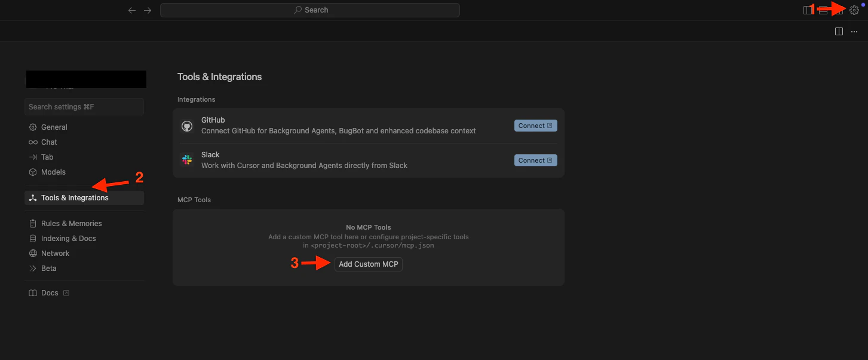The image size is (868, 360).
Task: Open the Beta settings section
Action: click(48, 268)
